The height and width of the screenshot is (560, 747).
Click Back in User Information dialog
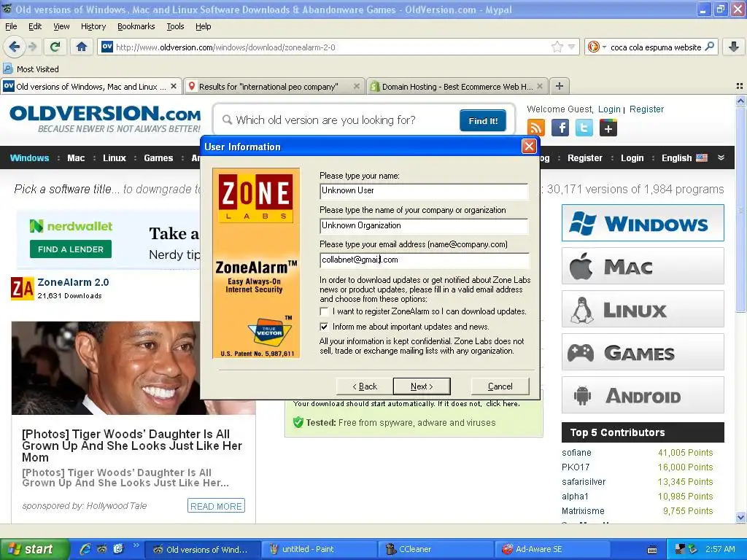click(365, 386)
